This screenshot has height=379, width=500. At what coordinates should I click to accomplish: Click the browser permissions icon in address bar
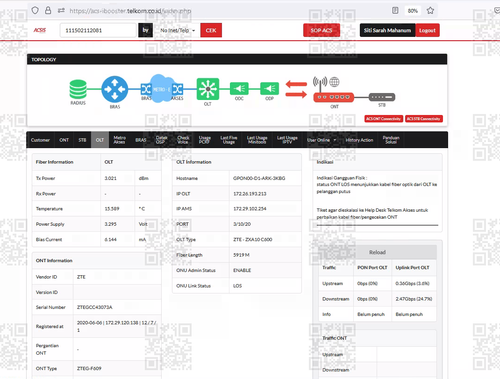pos(61,10)
